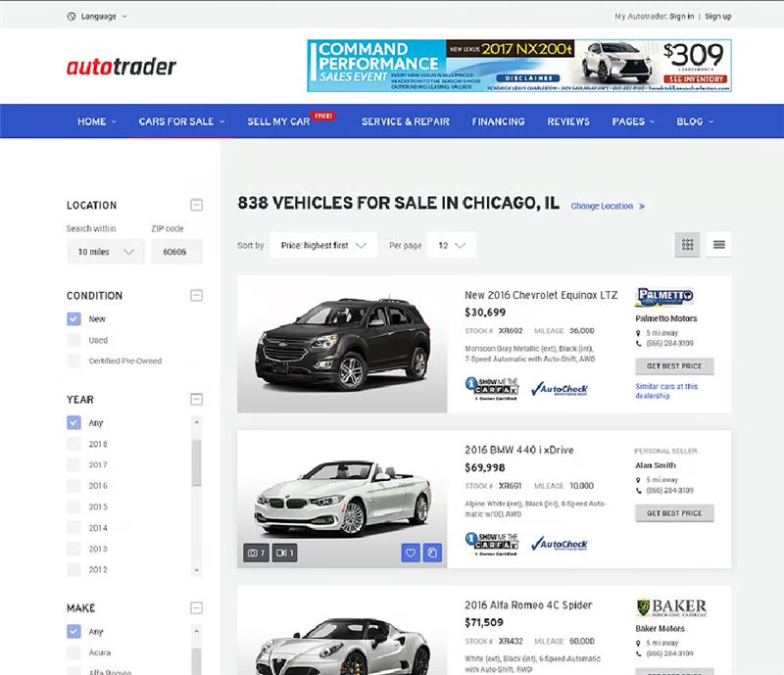Check the Certified Pre-Owned checkbox
This screenshot has height=675, width=784.
click(x=74, y=361)
